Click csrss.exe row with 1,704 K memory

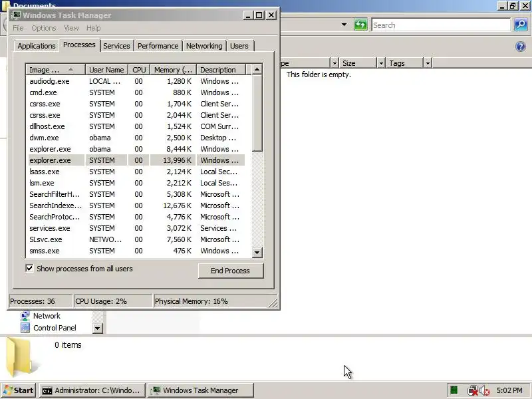click(x=136, y=104)
